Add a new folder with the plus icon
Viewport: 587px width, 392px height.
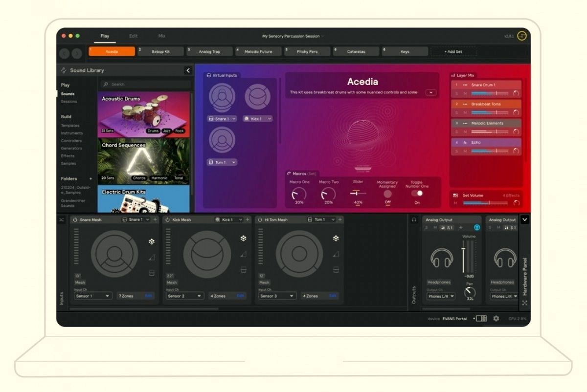point(90,179)
